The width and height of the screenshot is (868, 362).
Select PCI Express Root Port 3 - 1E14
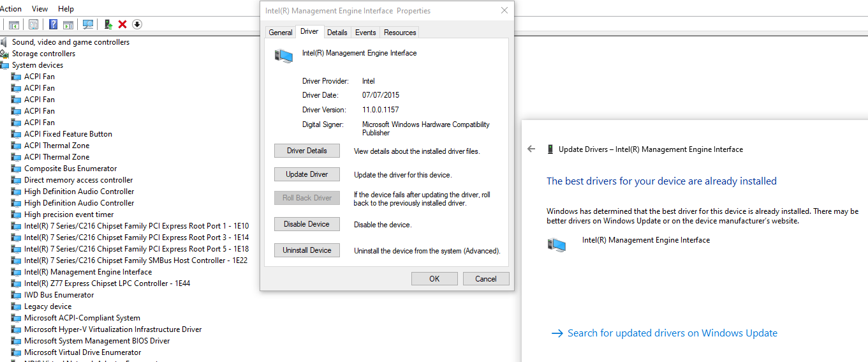click(136, 238)
